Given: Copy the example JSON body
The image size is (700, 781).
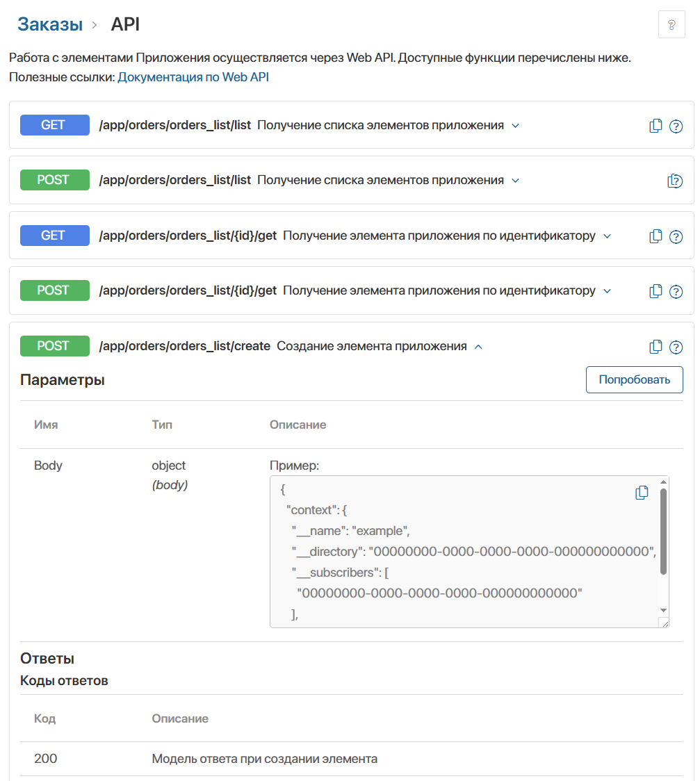Looking at the screenshot, I should (x=642, y=493).
